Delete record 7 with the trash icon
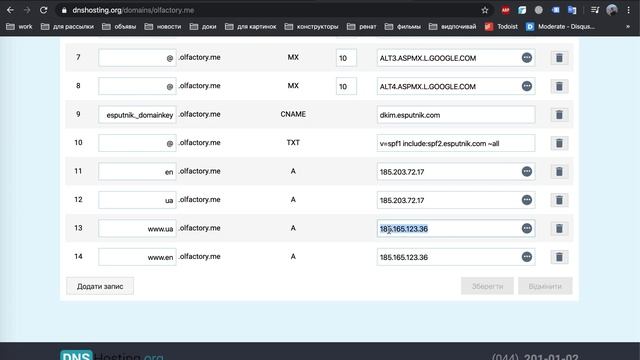Viewport: 640px width, 360px height. click(559, 58)
